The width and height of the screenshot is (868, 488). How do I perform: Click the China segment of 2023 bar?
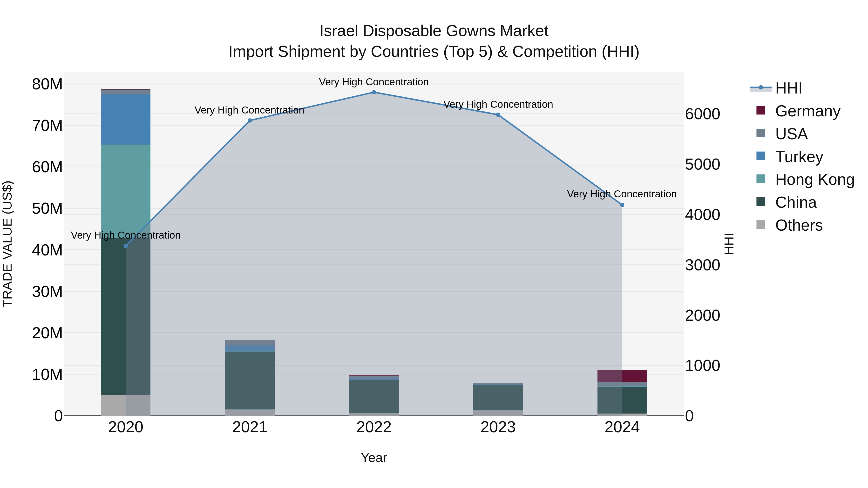498,398
